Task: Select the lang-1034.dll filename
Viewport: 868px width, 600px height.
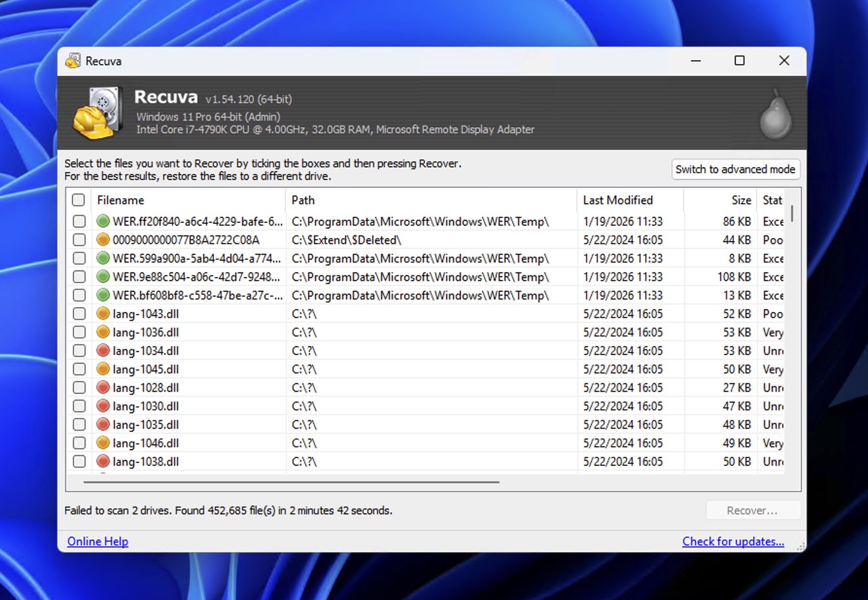Action: coord(146,351)
